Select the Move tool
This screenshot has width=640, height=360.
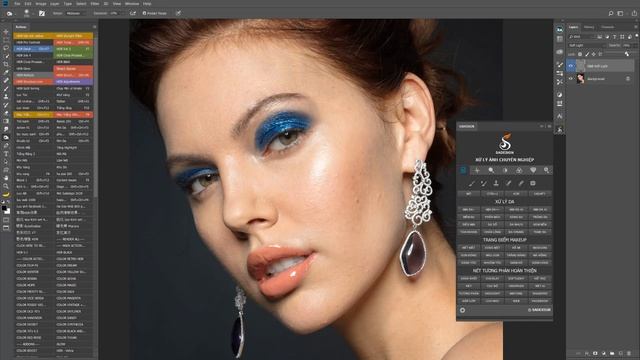click(6, 32)
